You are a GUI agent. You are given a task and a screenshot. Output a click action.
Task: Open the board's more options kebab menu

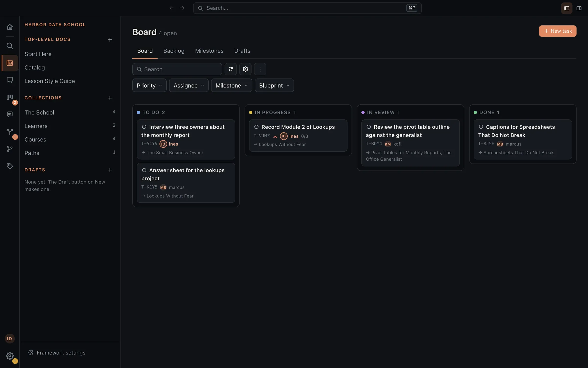point(260,69)
